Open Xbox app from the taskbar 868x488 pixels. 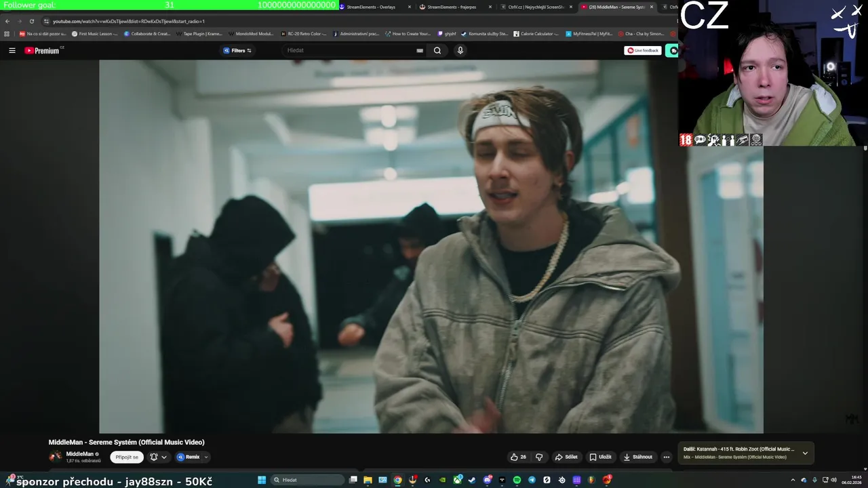click(x=458, y=480)
